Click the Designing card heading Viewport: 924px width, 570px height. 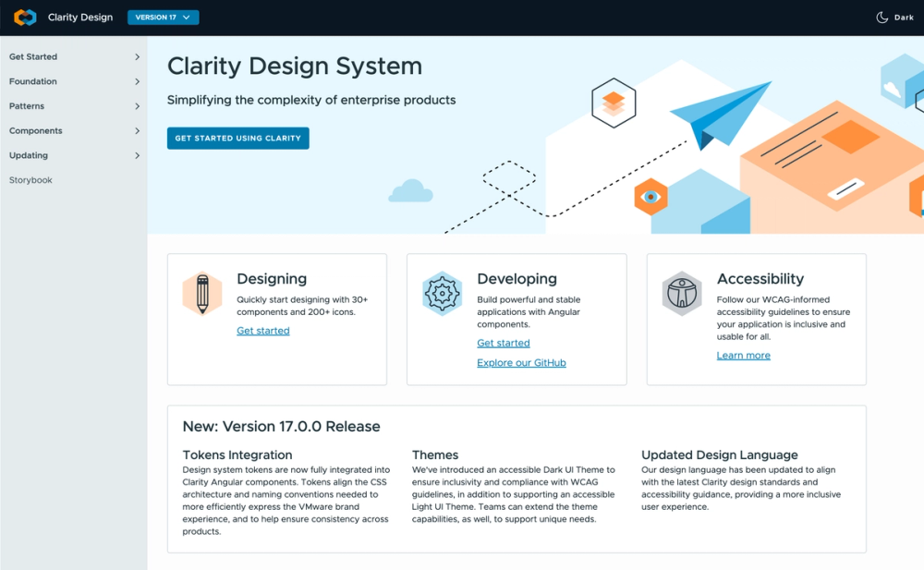click(x=272, y=279)
